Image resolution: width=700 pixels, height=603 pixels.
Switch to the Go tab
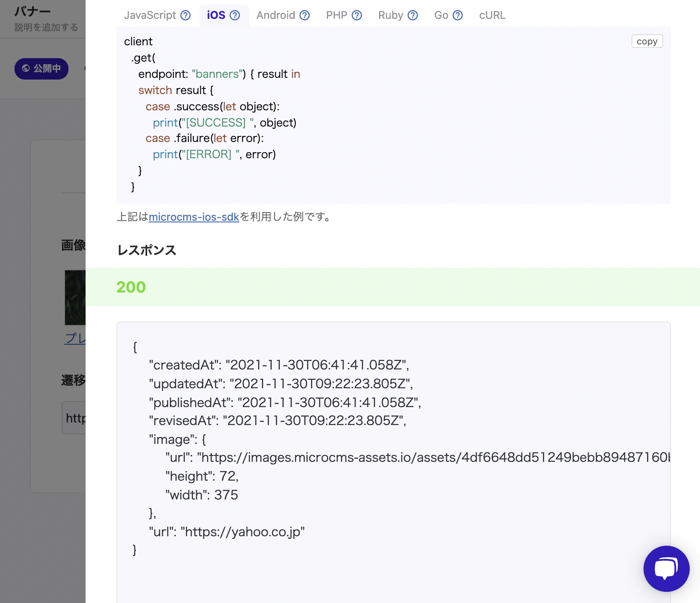point(441,15)
